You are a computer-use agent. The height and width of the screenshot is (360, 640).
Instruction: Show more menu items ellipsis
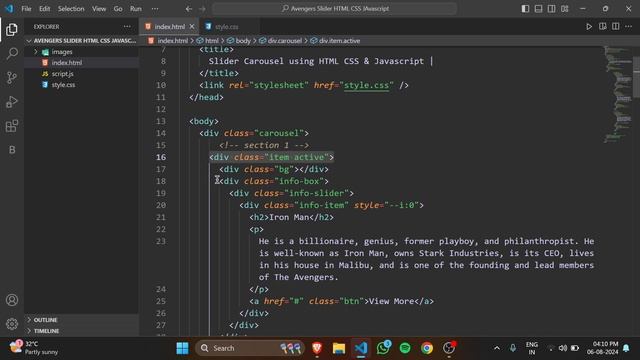coord(155,9)
